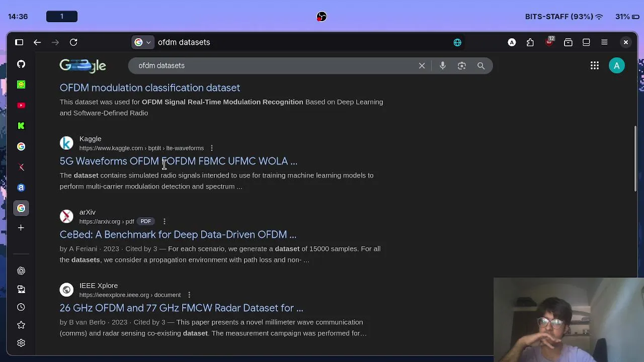
Task: Open '26 GHz OFDM and 77 GHz FMCW' result
Action: tap(182, 308)
